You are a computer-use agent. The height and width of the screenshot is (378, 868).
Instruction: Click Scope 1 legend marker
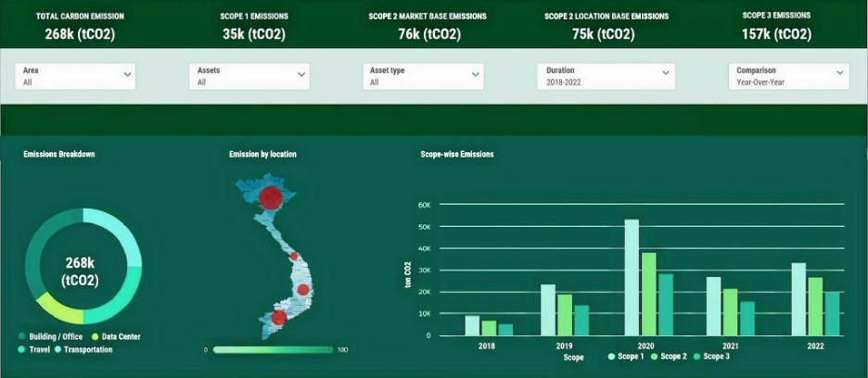[612, 357]
